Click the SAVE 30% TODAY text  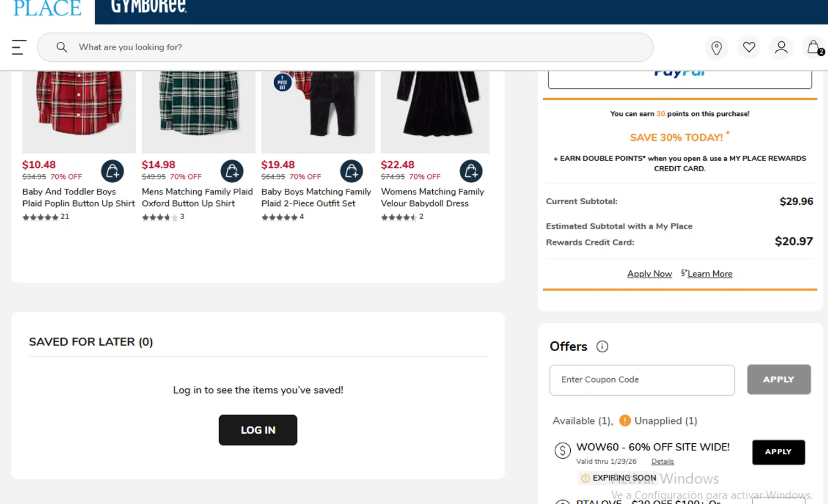pos(677,137)
